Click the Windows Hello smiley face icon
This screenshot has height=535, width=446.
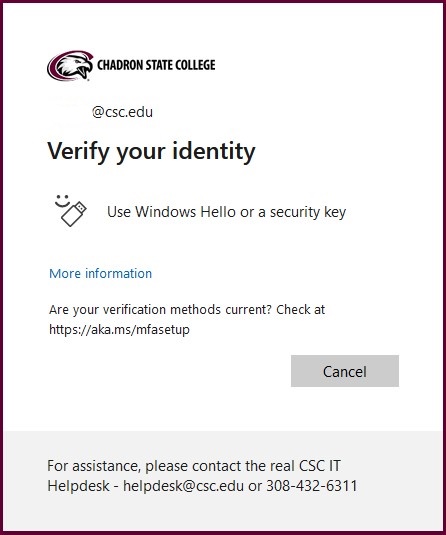62,201
